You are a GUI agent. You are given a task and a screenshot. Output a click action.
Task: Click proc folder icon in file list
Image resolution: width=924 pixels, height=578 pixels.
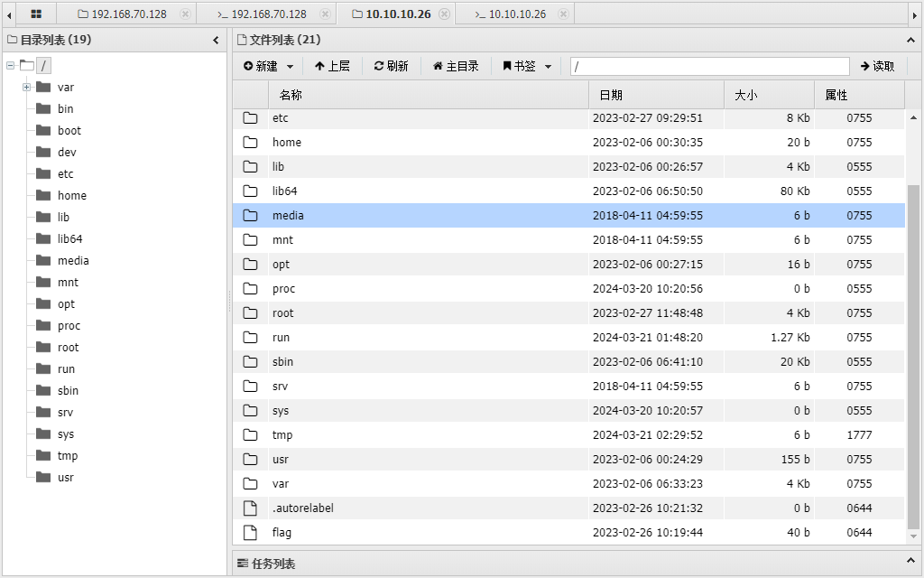pos(251,288)
